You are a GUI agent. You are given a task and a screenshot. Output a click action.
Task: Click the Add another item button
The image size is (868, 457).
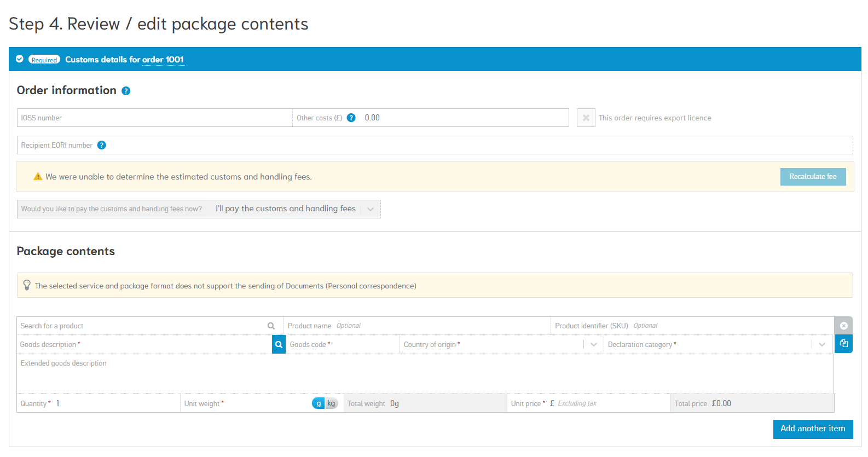(x=812, y=429)
